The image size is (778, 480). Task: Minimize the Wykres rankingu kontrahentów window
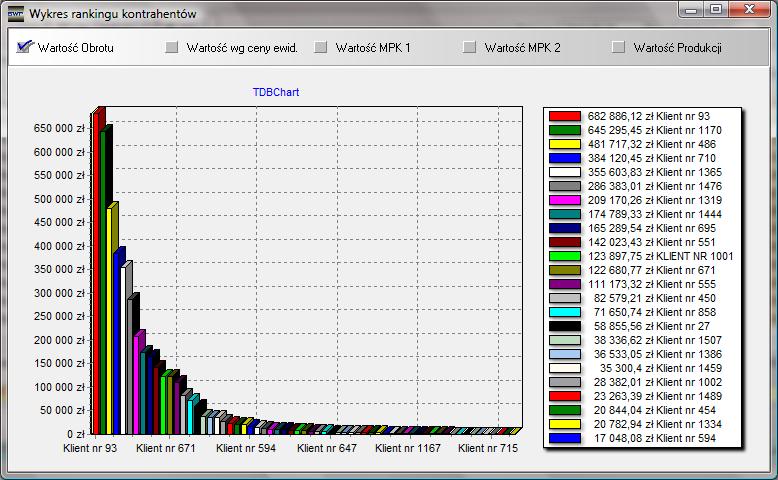pos(692,10)
